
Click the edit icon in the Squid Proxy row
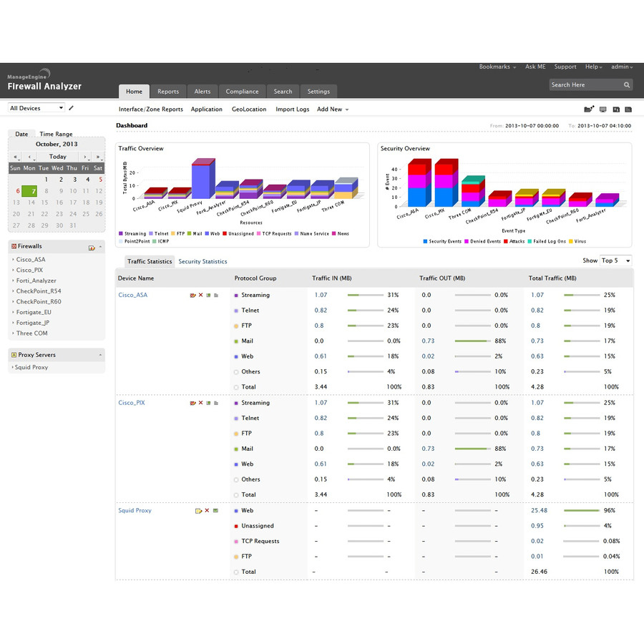tap(198, 510)
